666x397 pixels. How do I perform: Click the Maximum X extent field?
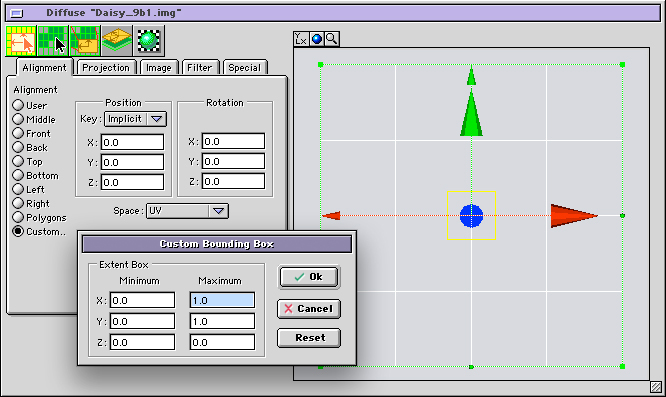tap(222, 300)
